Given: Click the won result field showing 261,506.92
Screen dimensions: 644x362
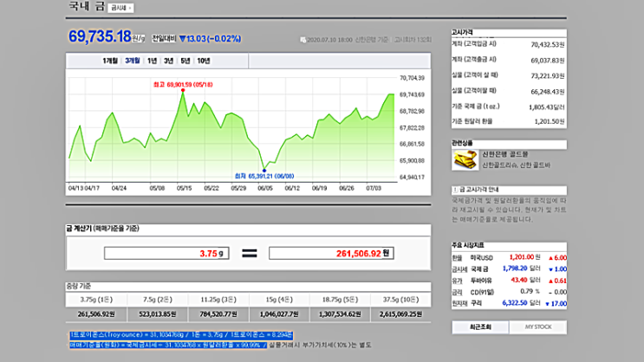Looking at the screenshot, I should point(331,253).
